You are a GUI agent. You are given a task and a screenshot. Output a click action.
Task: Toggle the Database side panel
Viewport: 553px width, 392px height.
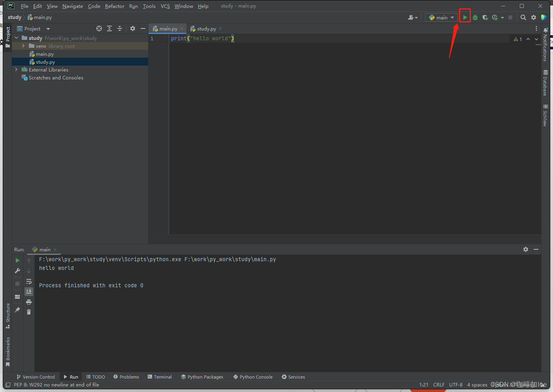tap(545, 83)
